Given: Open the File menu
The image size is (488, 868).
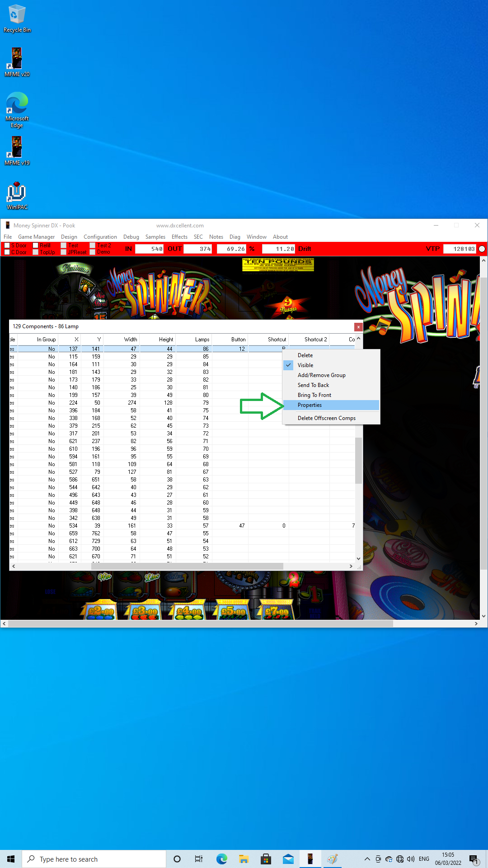Looking at the screenshot, I should coord(8,237).
